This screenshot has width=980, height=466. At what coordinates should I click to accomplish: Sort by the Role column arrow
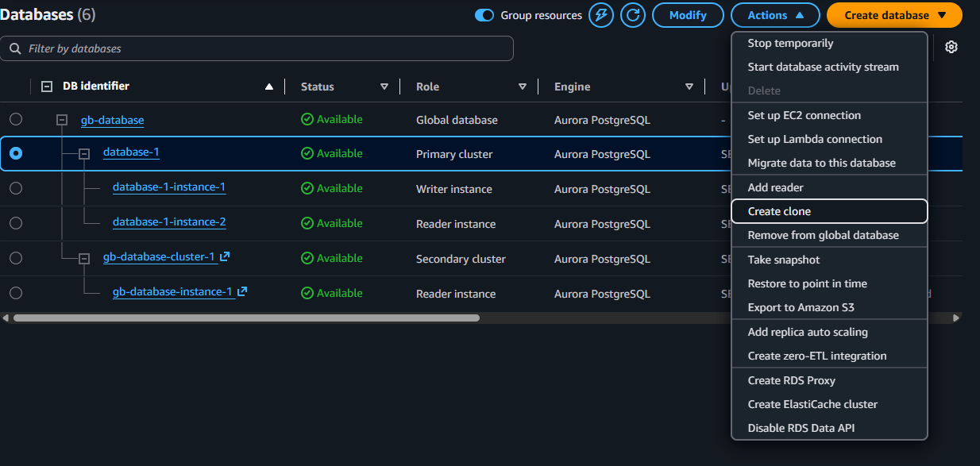(523, 87)
